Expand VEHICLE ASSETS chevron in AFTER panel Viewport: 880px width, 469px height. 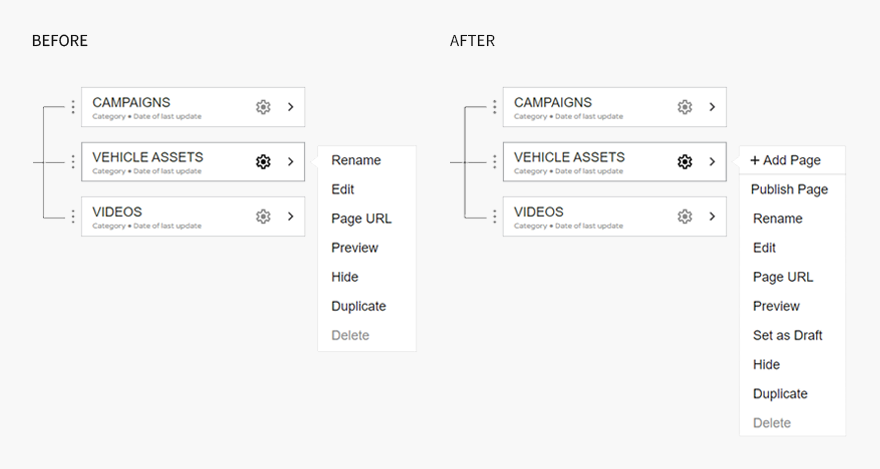pos(712,162)
